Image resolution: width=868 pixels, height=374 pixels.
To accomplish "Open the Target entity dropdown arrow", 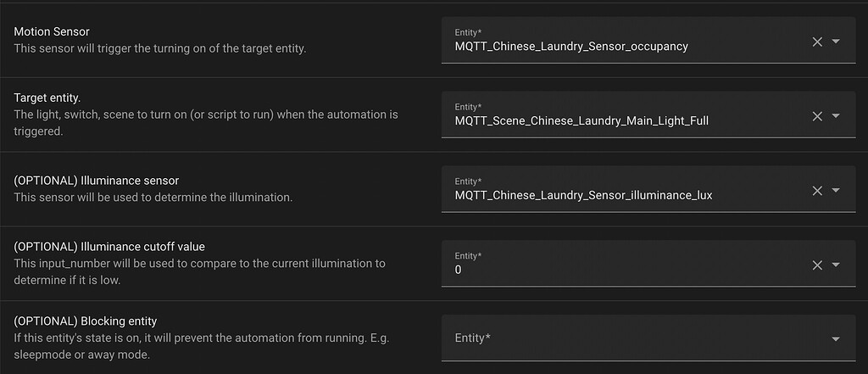I will pos(836,116).
